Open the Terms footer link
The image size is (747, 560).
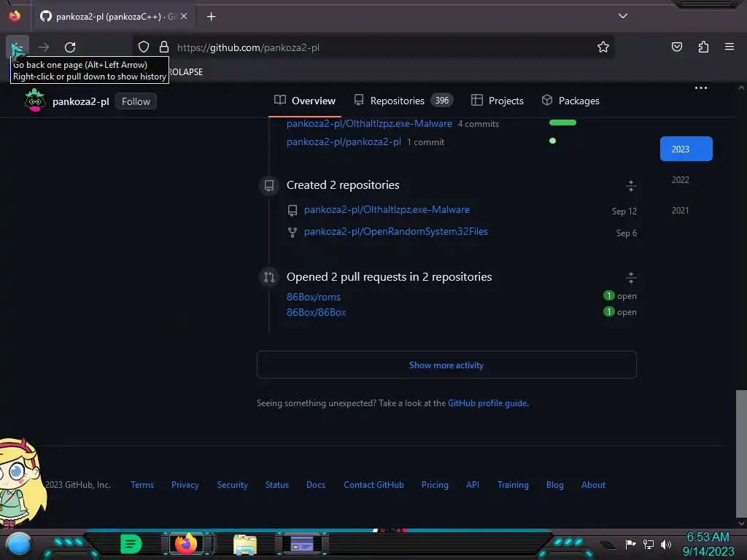[x=142, y=485]
